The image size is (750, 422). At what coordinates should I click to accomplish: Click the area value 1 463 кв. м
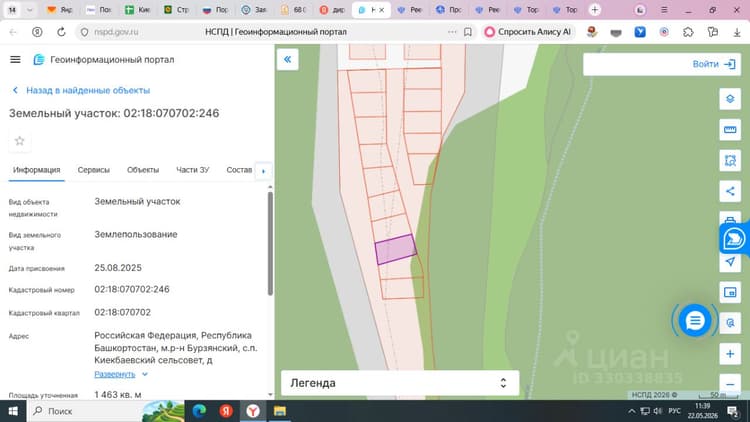(x=118, y=395)
